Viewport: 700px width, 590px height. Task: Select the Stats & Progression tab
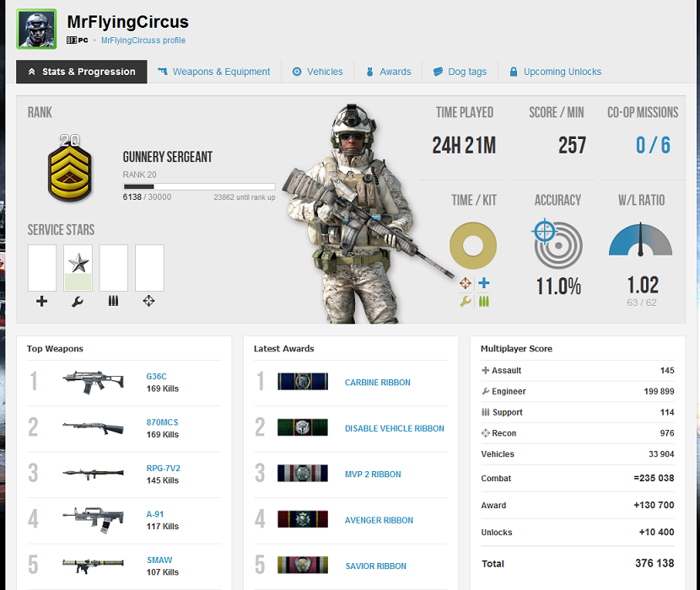[82, 72]
